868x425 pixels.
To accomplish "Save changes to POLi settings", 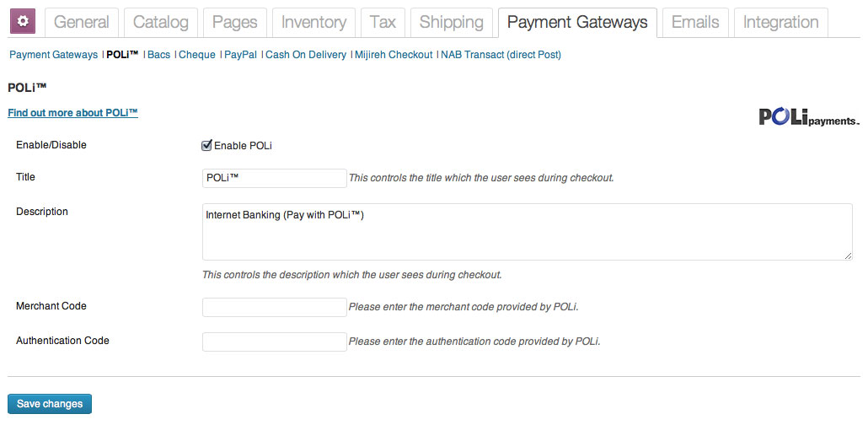I will 49,403.
